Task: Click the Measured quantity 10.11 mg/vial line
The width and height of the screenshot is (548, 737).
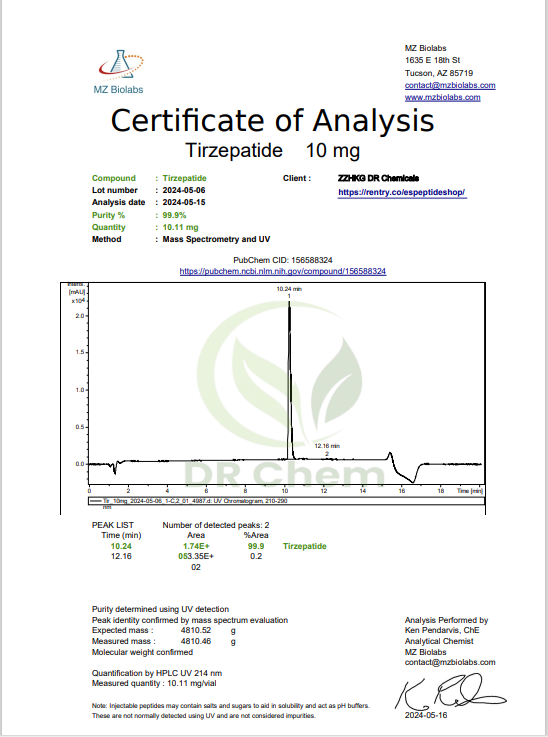Action: [x=154, y=683]
